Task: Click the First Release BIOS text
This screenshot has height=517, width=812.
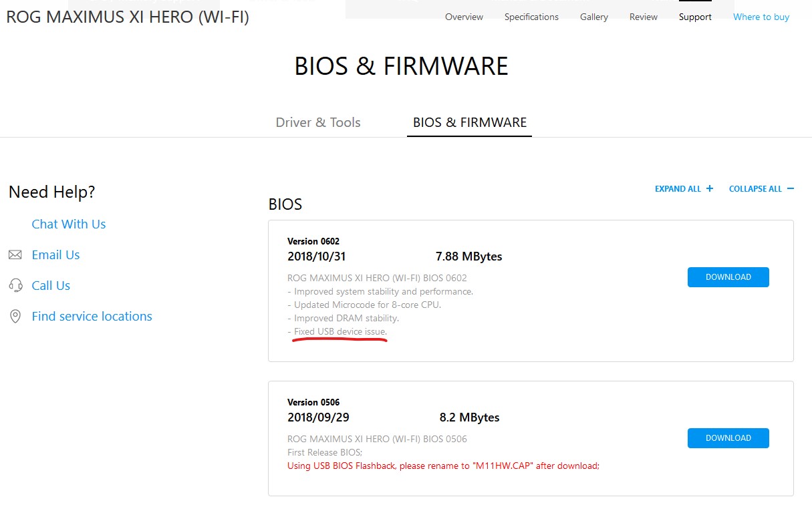Action: pos(325,452)
